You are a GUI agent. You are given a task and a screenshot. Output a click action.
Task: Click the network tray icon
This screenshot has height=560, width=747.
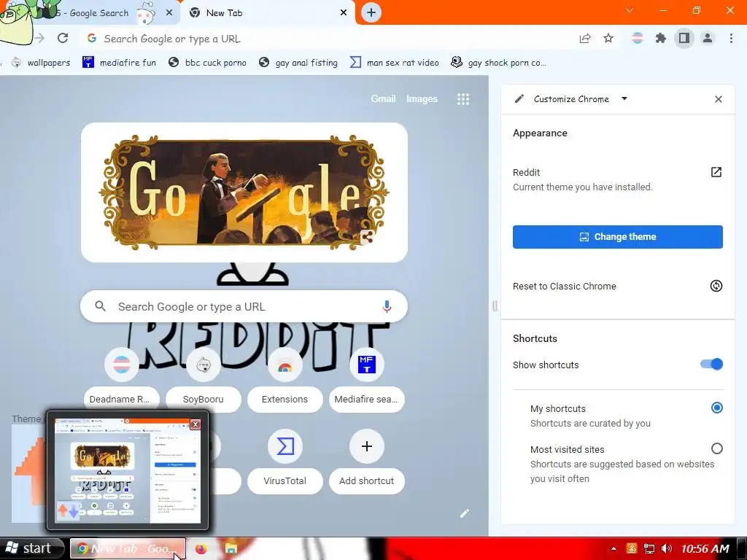point(649,548)
